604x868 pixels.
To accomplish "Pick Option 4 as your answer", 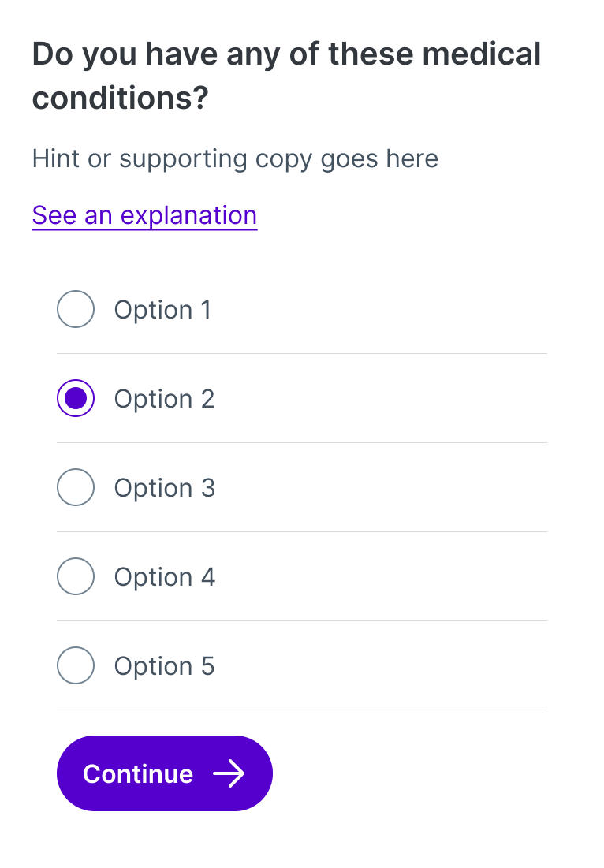I will click(x=75, y=576).
